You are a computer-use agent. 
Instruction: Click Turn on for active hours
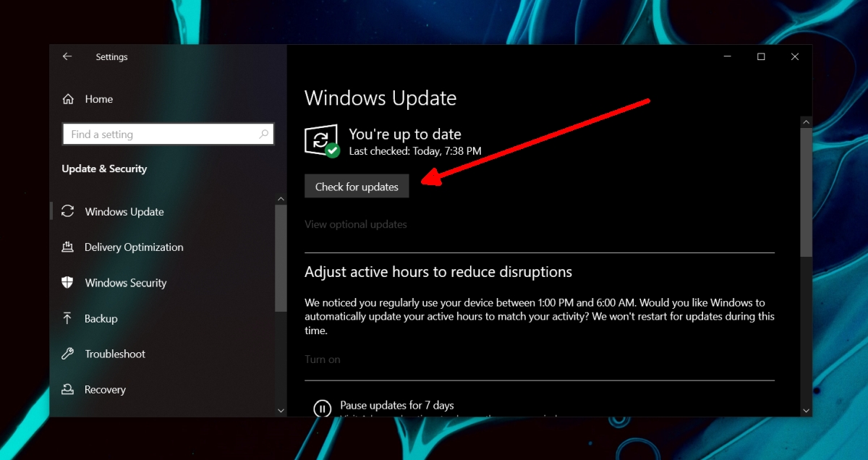tap(323, 359)
